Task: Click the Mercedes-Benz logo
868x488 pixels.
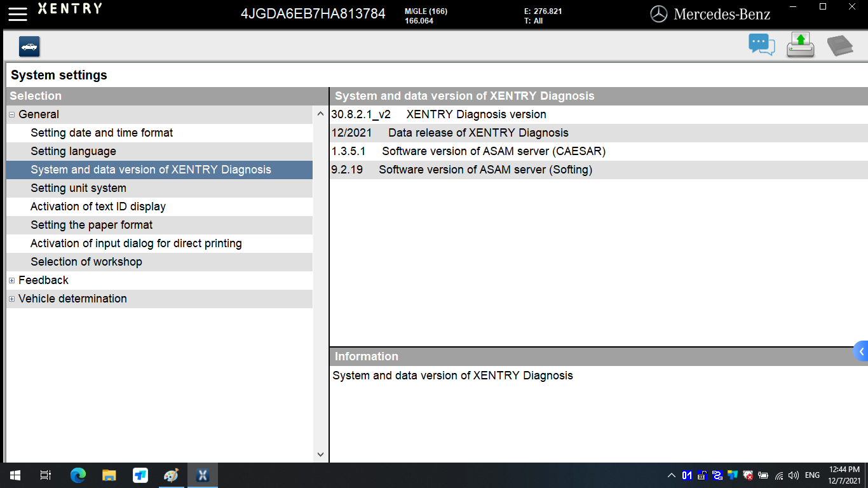Action: (710, 14)
